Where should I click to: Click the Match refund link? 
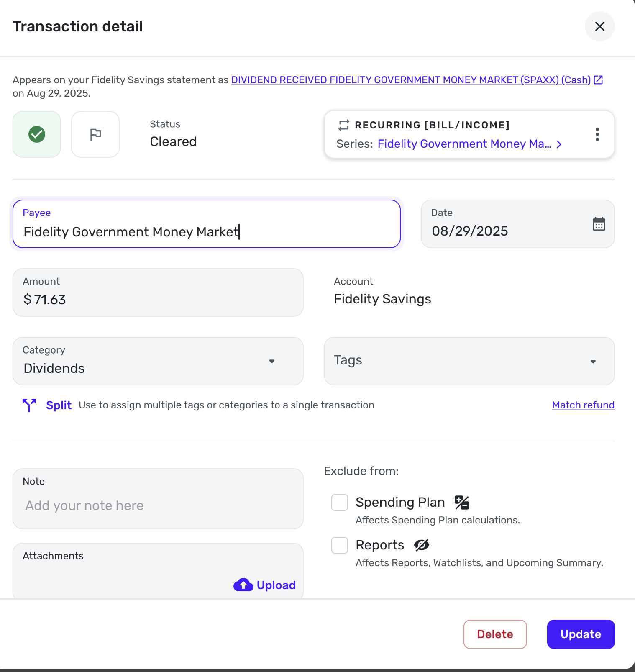[x=583, y=405]
